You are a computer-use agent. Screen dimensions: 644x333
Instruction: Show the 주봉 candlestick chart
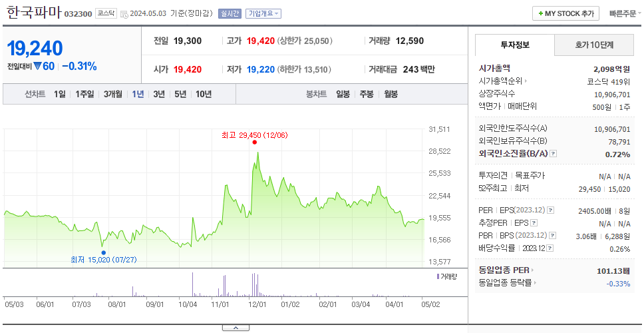[x=367, y=94]
